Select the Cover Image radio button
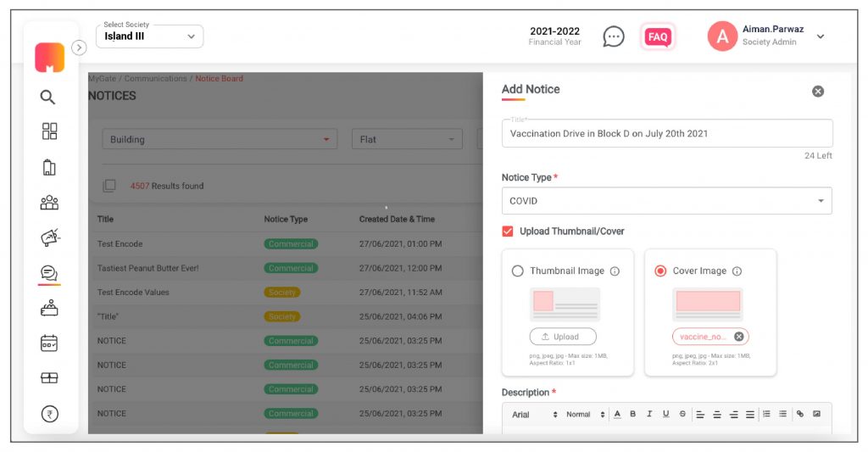Image resolution: width=868 pixels, height=452 pixels. 660,271
